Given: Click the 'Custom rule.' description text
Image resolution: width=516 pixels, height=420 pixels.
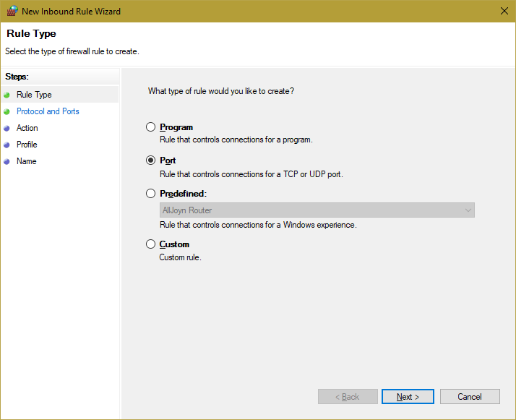Looking at the screenshot, I should [x=180, y=257].
